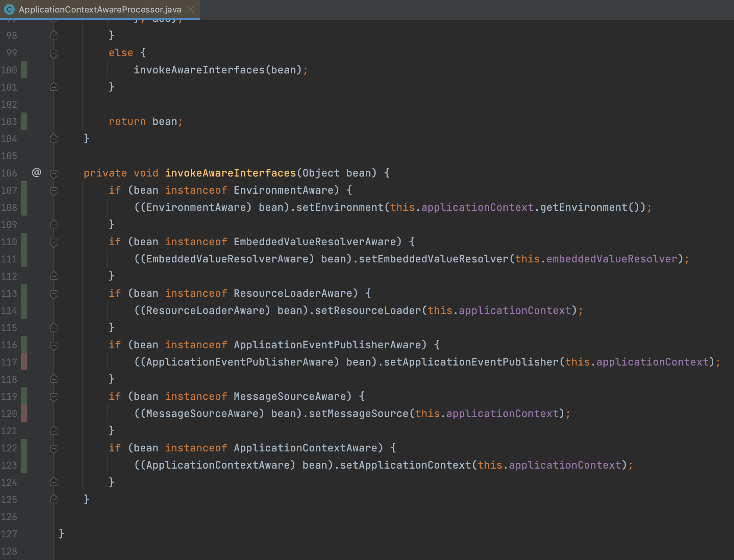Close the ApplicationContextAwareProcessor.java tab
The height and width of the screenshot is (560, 734).
coord(191,9)
